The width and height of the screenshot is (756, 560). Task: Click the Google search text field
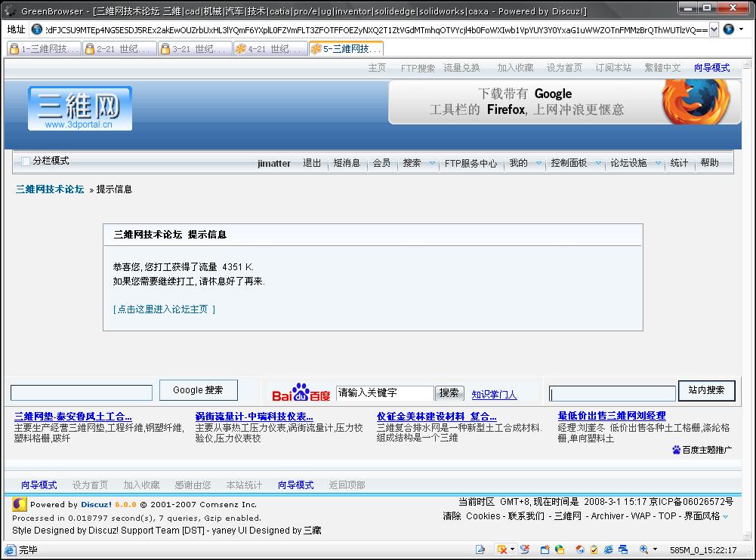[x=82, y=392]
